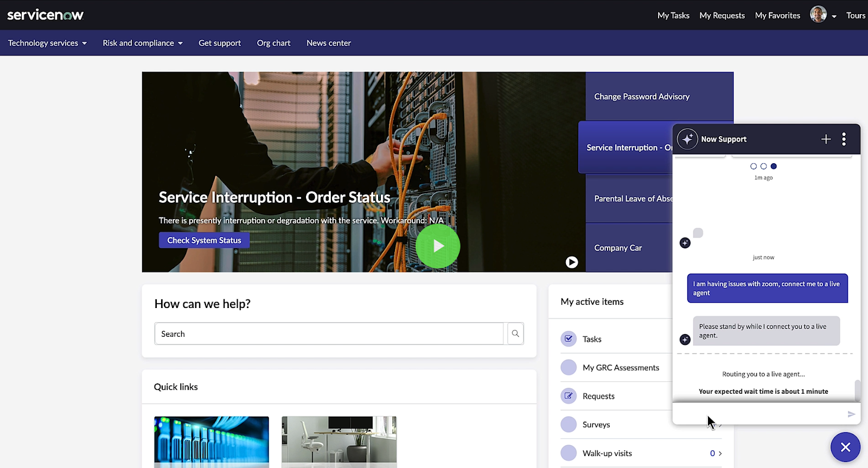The image size is (868, 468).
Task: Click the send message arrow icon
Action: [x=851, y=414]
